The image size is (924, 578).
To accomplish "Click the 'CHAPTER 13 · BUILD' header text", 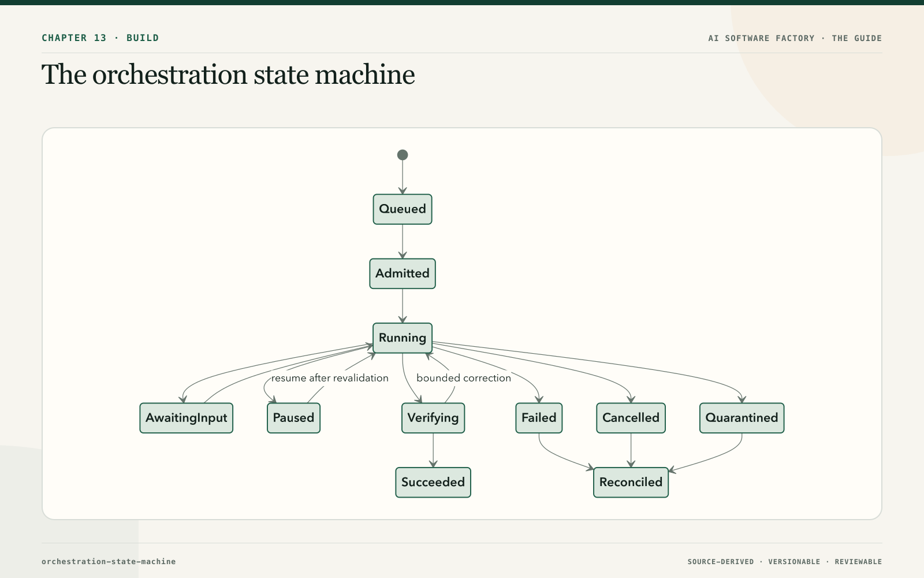I will click(100, 38).
